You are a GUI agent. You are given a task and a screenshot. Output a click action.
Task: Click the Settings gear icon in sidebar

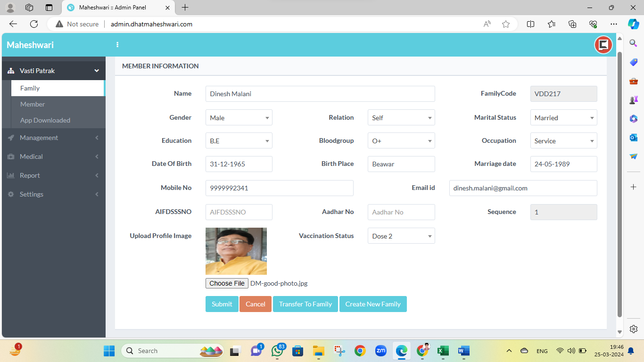pos(11,194)
